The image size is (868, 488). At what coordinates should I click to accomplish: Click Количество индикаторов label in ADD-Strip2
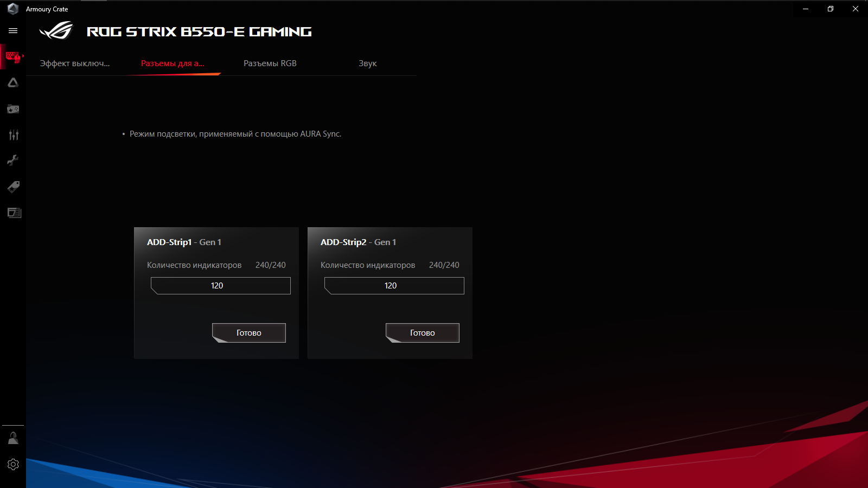point(368,265)
